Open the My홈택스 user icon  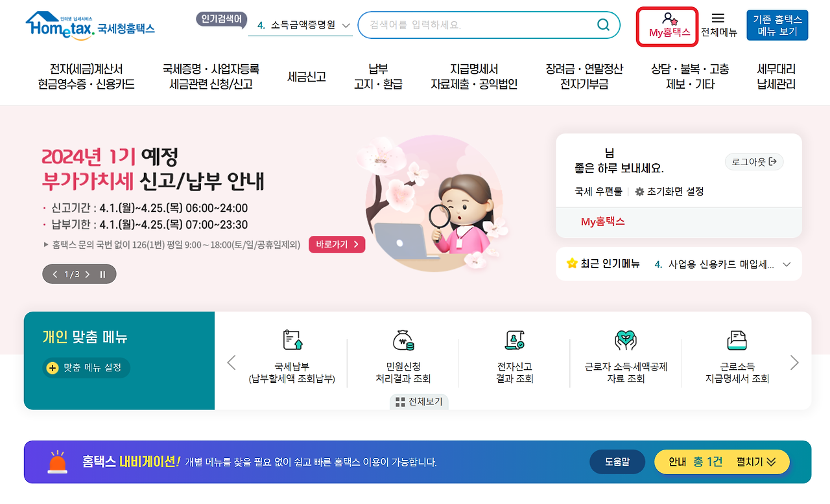(669, 18)
